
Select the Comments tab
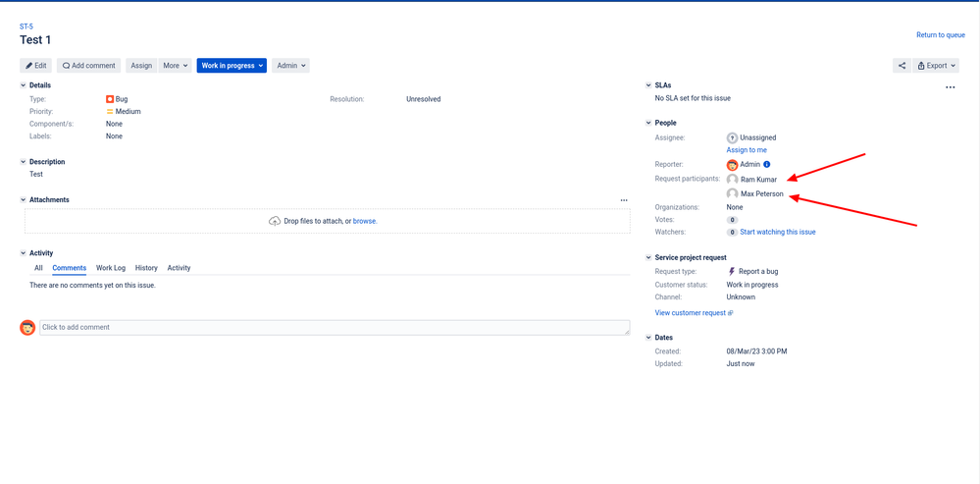[x=70, y=268]
